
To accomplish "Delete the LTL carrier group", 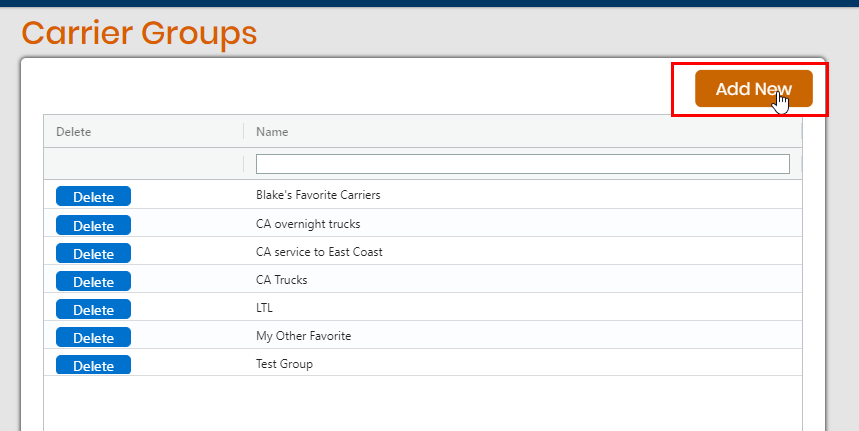I will click(x=93, y=309).
